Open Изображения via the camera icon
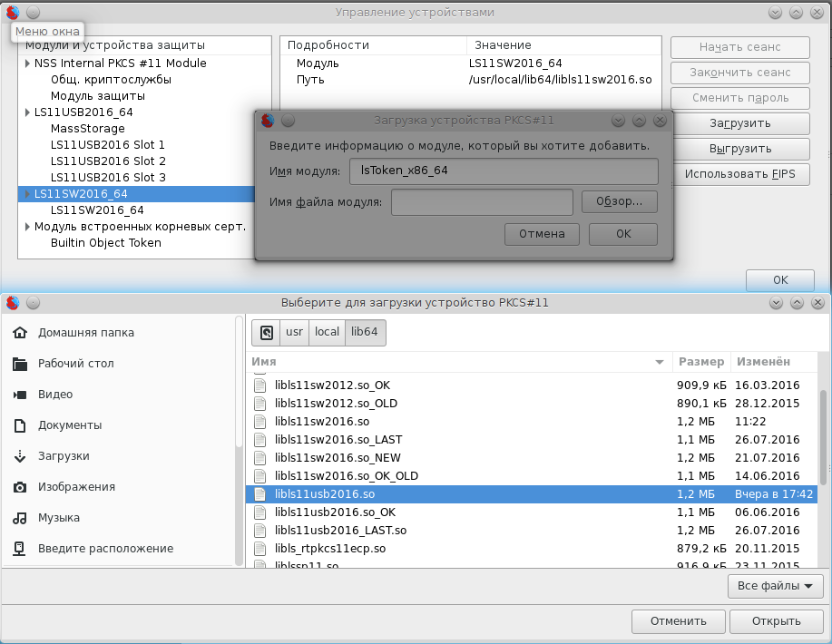Image resolution: width=832 pixels, height=644 pixels. 20,487
